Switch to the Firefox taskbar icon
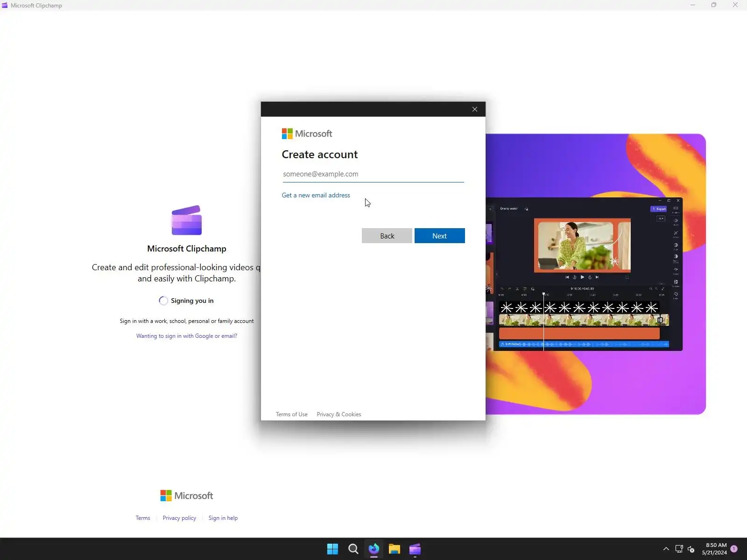This screenshot has height=560, width=747. tap(374, 549)
